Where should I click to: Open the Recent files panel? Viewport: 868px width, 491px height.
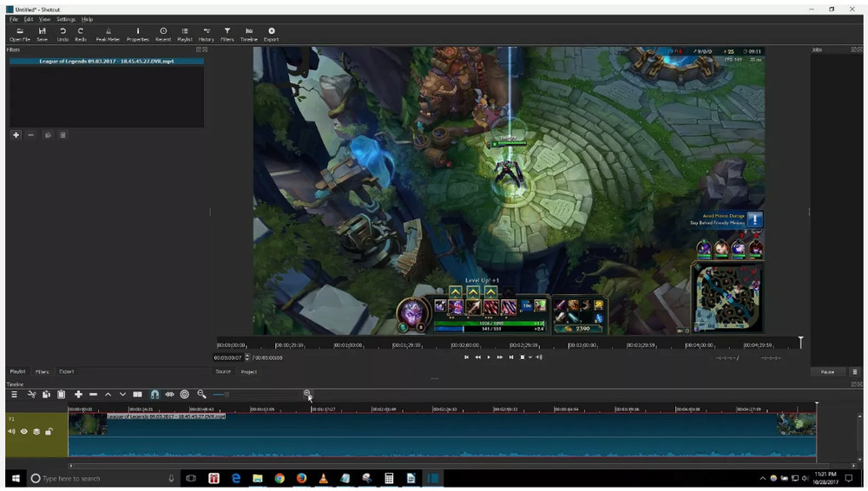coord(163,35)
